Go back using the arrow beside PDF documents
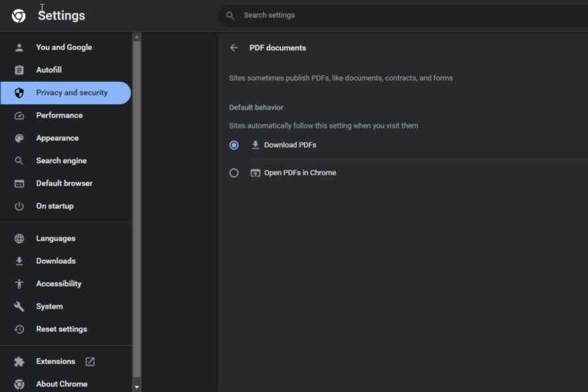588x392 pixels. coord(234,48)
